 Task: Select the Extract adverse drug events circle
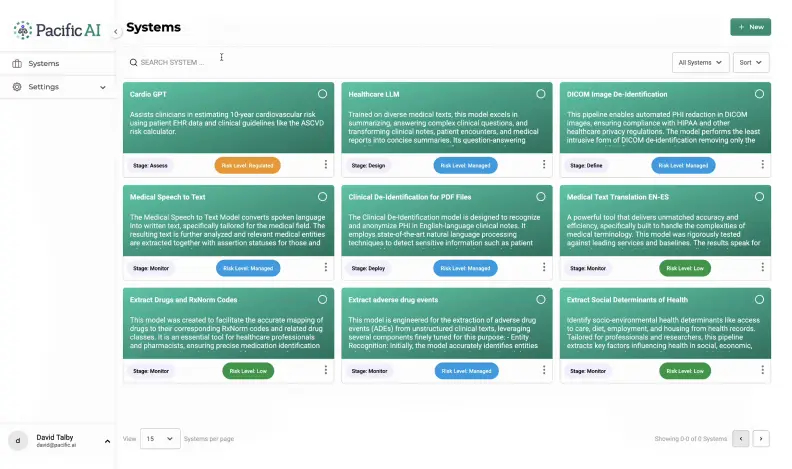click(x=541, y=299)
